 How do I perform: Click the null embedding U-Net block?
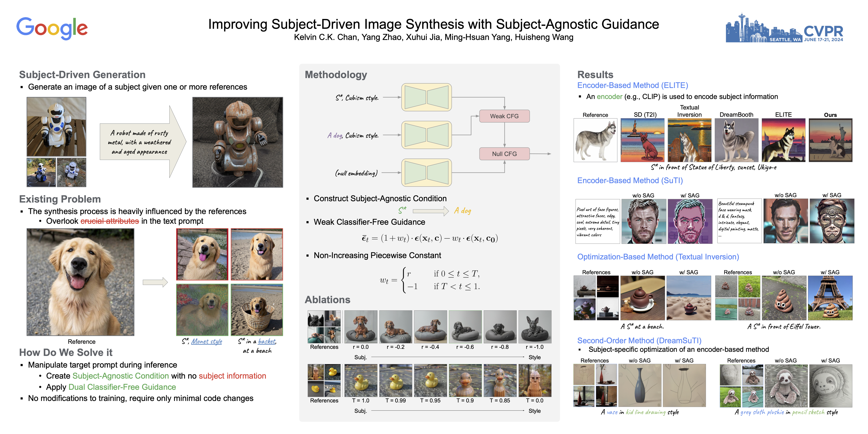pyautogui.click(x=426, y=173)
